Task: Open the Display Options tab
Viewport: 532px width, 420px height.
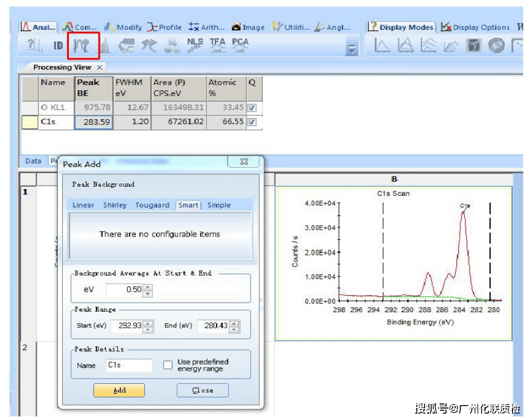Action: tap(475, 27)
